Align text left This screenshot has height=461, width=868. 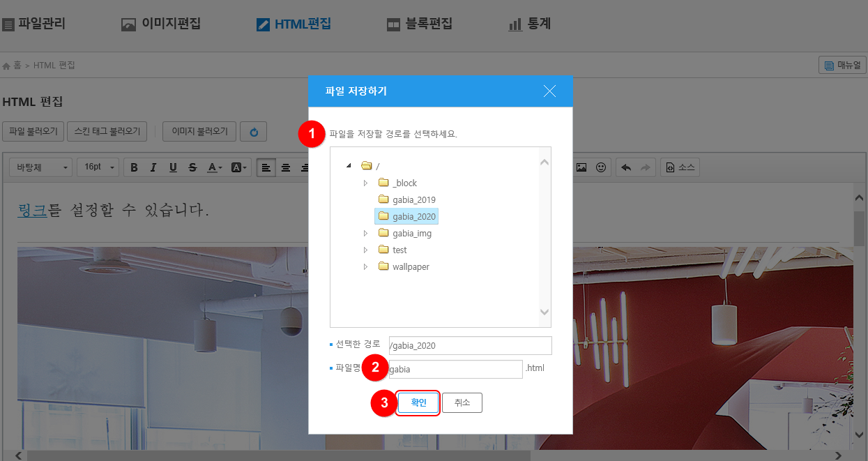(x=266, y=167)
